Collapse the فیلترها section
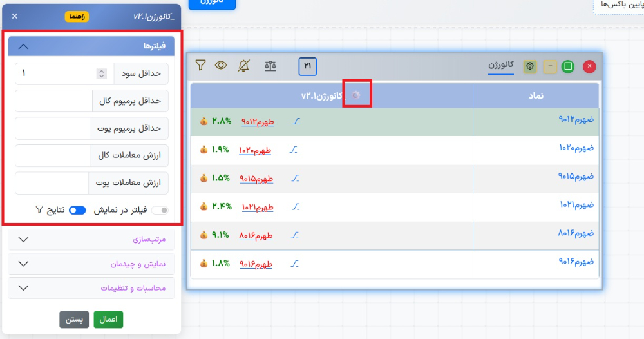The height and width of the screenshot is (339, 644). (24, 46)
